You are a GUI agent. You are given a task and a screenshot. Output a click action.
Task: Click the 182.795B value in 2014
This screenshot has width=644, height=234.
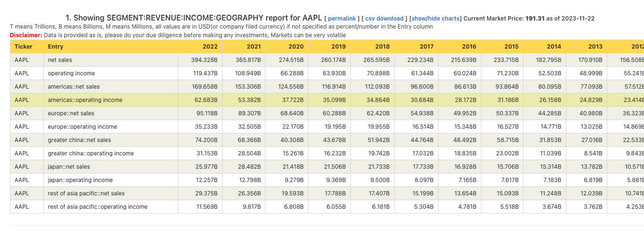(549, 60)
